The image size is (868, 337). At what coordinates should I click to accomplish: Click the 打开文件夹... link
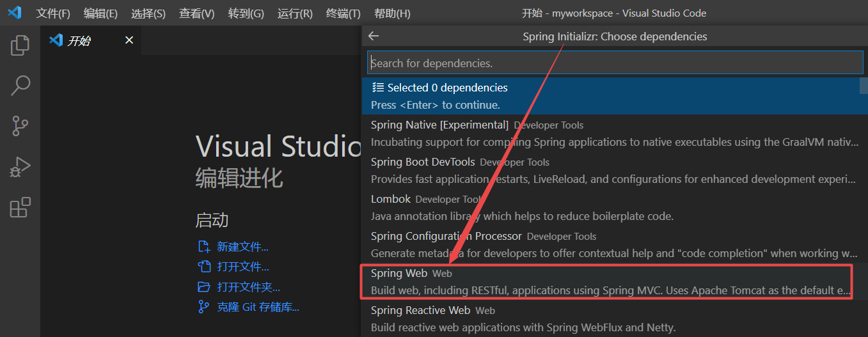click(x=248, y=286)
